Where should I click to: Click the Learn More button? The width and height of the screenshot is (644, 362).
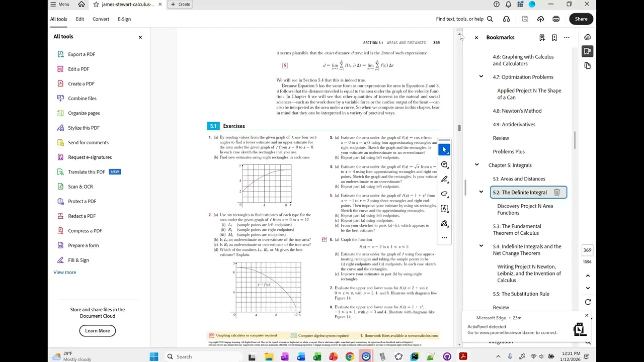coord(98,331)
